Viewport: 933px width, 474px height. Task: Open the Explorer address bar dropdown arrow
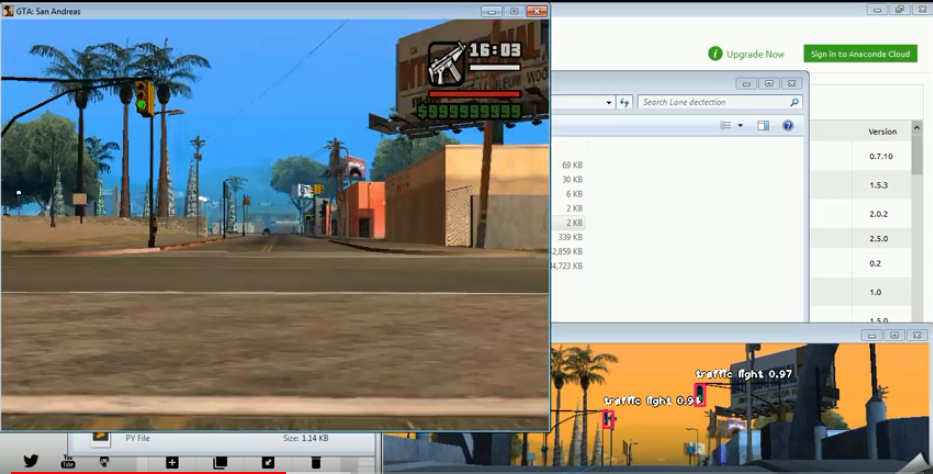coord(608,102)
